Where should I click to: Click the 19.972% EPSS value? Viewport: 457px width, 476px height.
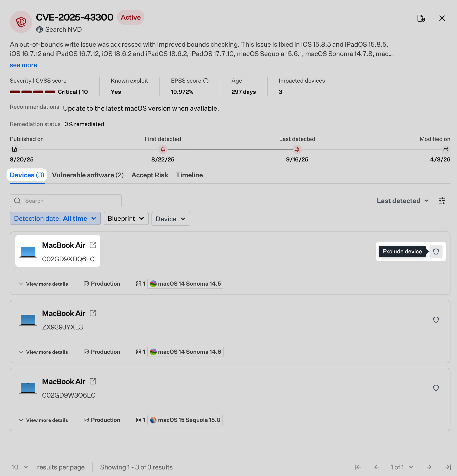coord(182,92)
